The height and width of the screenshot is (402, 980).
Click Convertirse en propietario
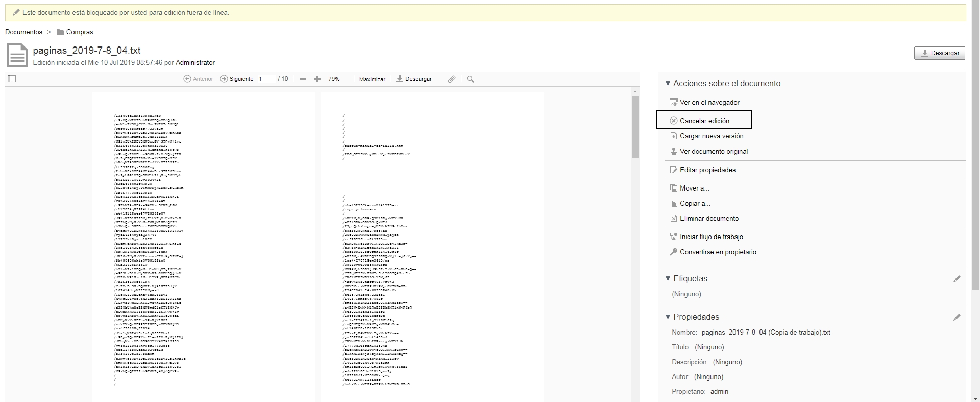pos(718,252)
